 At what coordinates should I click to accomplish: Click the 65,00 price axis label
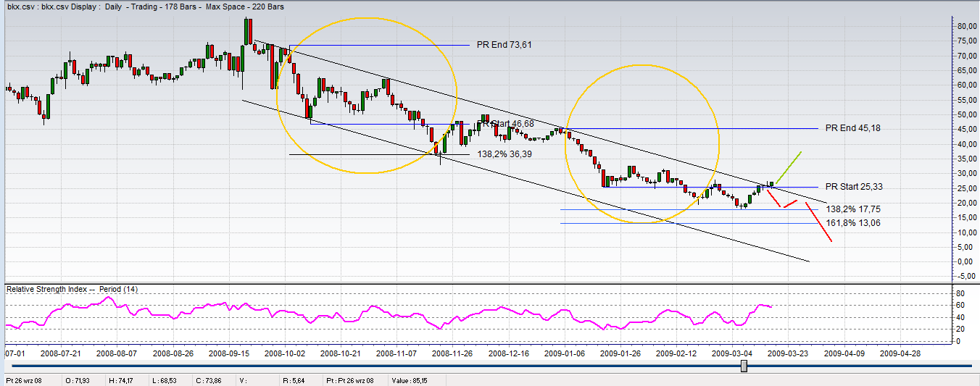[x=966, y=70]
